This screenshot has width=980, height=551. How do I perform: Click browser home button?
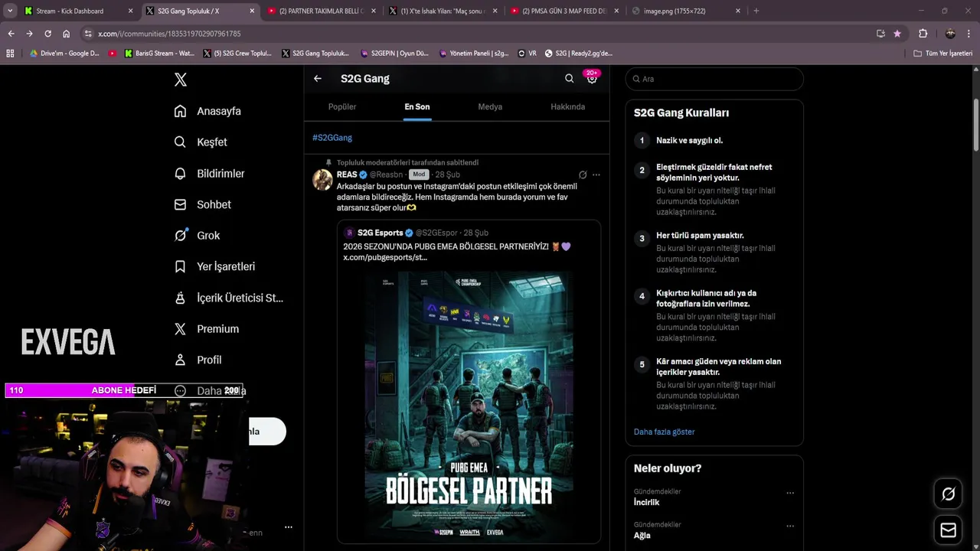tap(66, 34)
